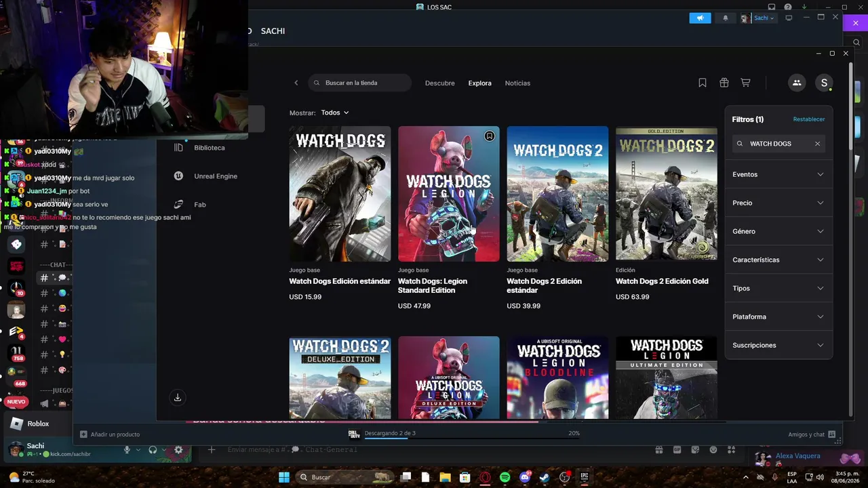Screen dimensions: 868x488
Task: Open Discord help question mark
Action: [x=788, y=7]
